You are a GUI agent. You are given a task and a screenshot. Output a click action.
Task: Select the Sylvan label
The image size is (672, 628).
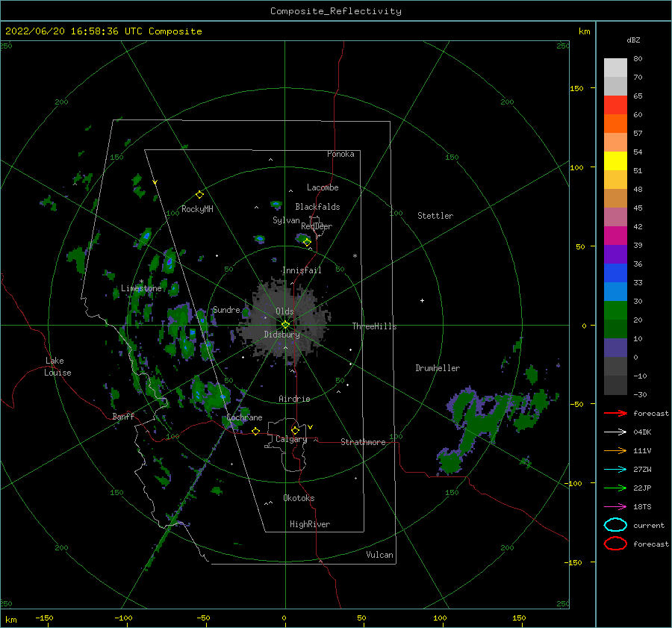pos(286,220)
